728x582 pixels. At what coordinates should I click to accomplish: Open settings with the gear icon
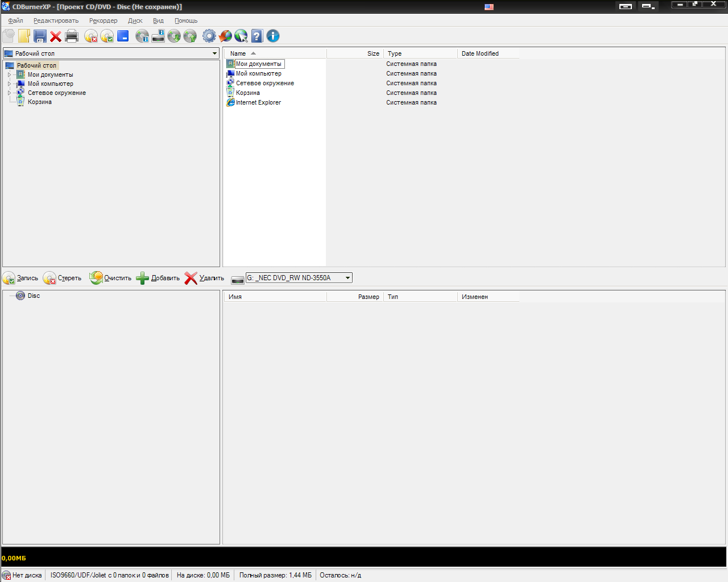click(209, 36)
